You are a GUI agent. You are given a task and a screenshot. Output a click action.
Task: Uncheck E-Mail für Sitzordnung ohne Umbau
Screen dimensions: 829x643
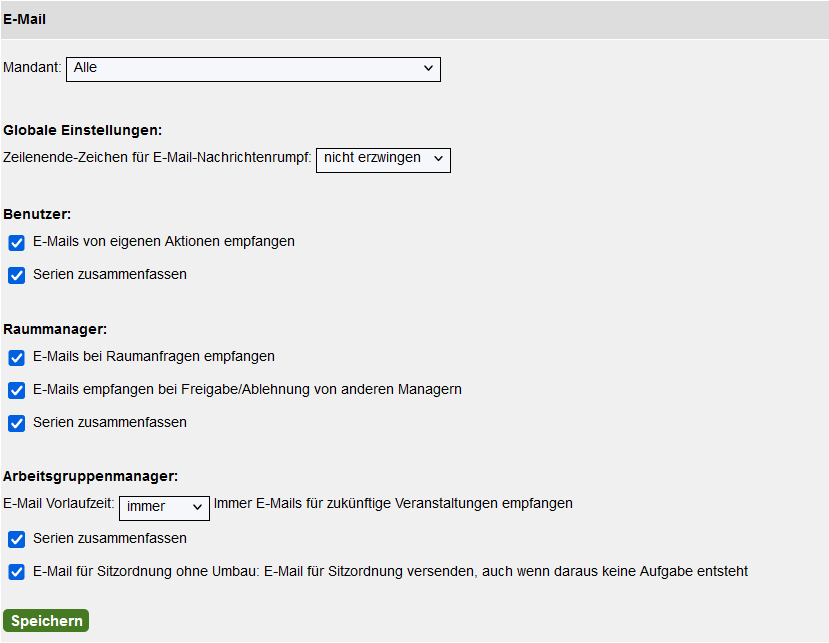[16, 573]
